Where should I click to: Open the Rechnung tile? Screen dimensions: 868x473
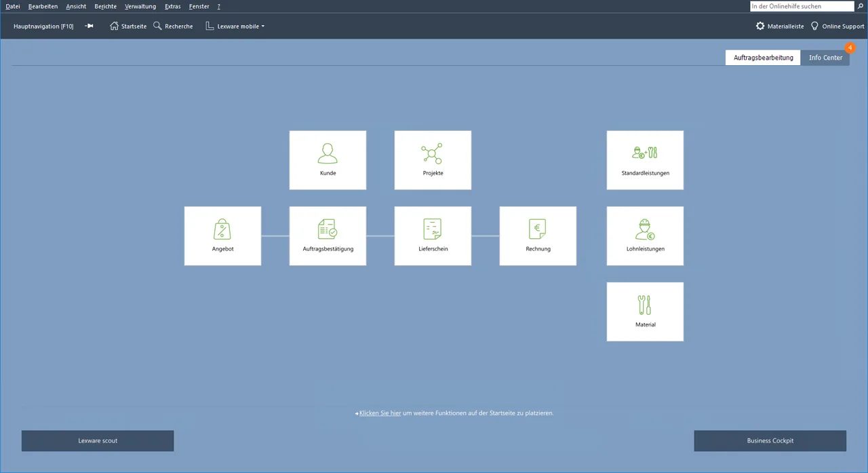(538, 236)
